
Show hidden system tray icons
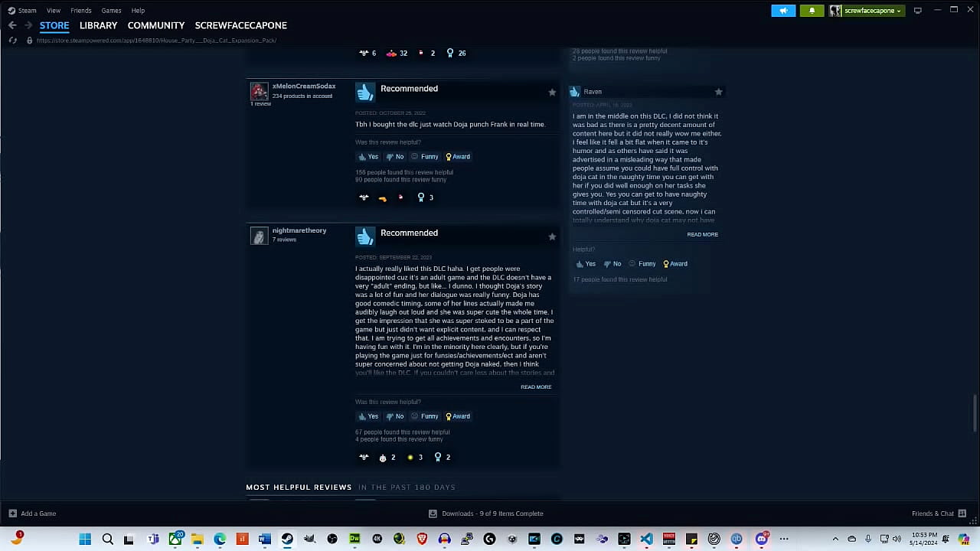coord(836,539)
